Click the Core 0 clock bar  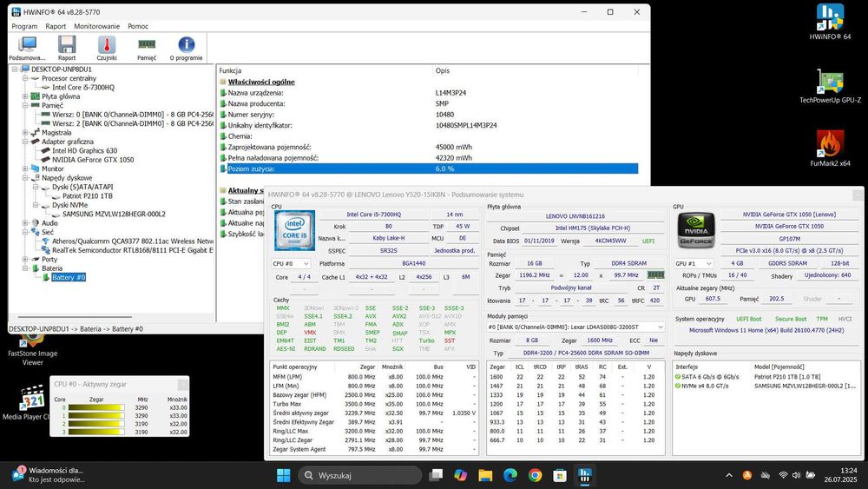pos(95,407)
